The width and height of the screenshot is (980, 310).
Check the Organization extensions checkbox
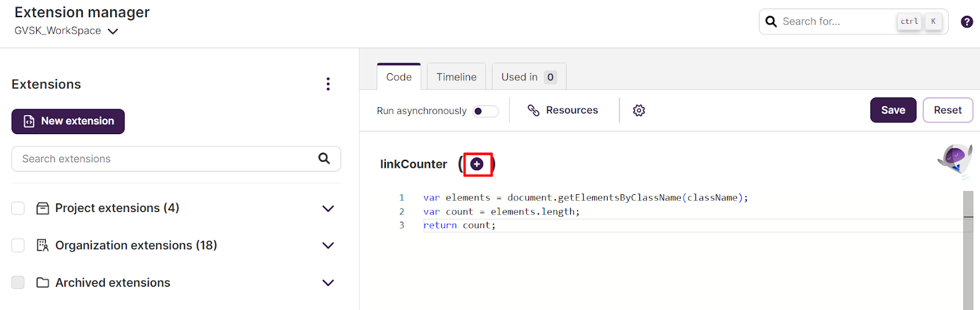tap(18, 246)
